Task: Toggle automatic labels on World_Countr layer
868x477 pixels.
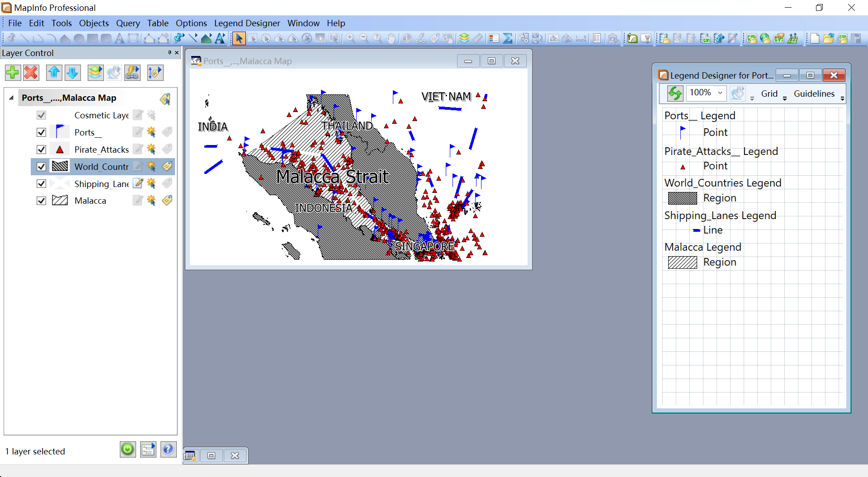Action: [167, 166]
